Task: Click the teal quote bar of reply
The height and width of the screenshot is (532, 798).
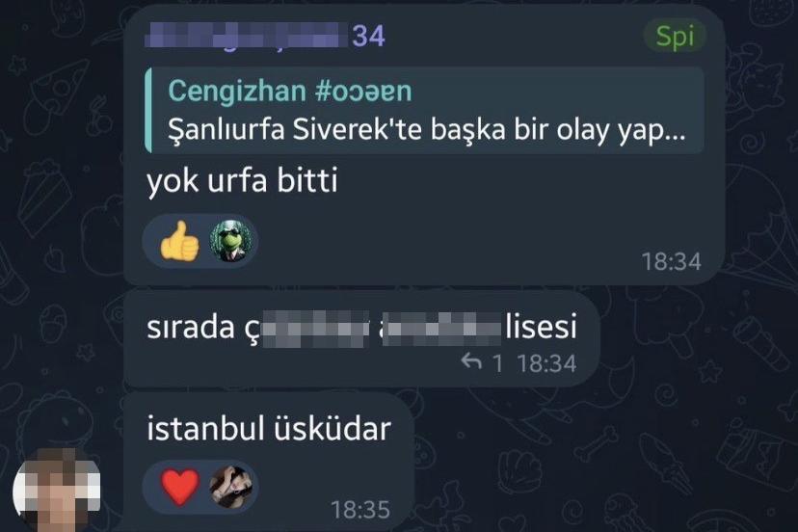Action: (148, 111)
